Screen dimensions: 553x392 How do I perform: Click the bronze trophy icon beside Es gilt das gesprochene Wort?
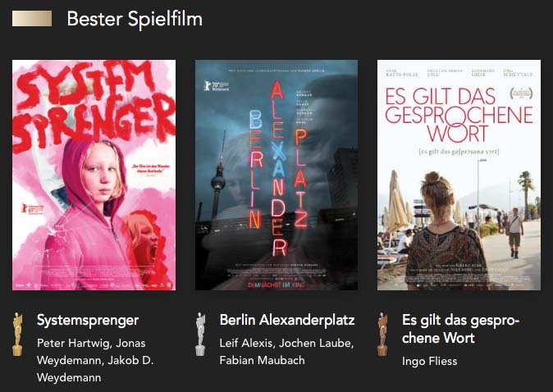[x=382, y=334]
